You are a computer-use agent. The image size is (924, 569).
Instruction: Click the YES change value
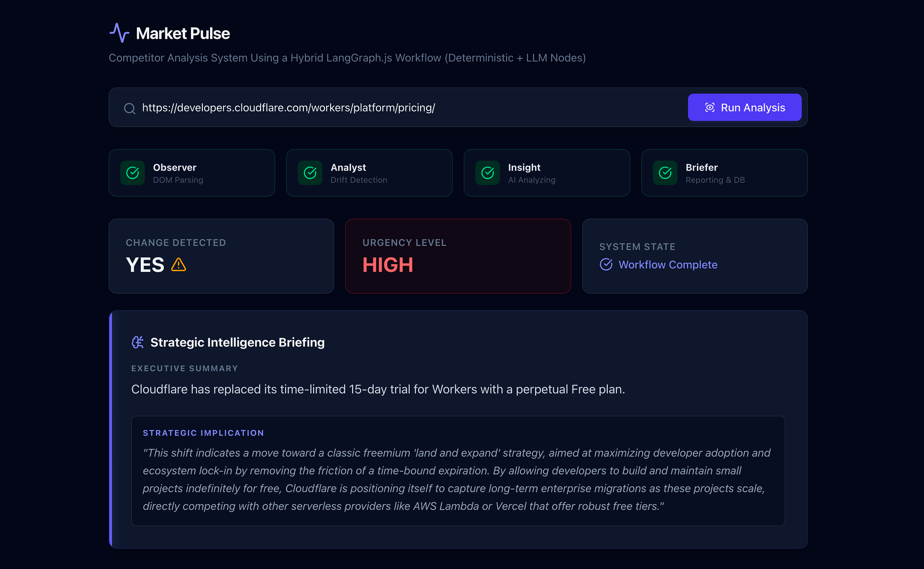pos(145,264)
